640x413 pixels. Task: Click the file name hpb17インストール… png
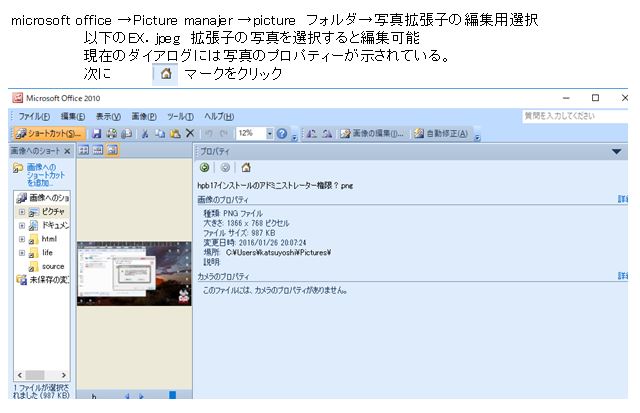[275, 186]
